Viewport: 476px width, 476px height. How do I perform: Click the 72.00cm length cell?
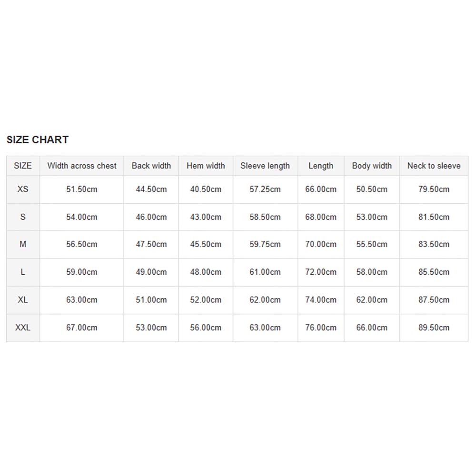[x=321, y=272]
